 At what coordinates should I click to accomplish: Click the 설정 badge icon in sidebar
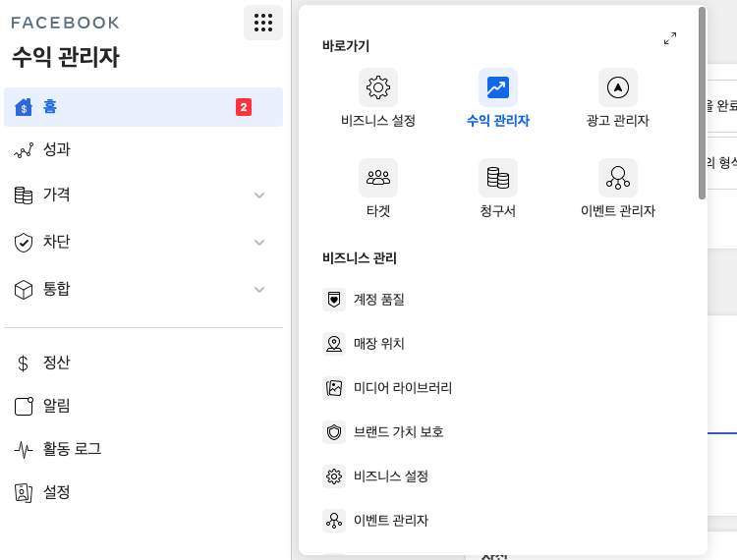click(24, 493)
